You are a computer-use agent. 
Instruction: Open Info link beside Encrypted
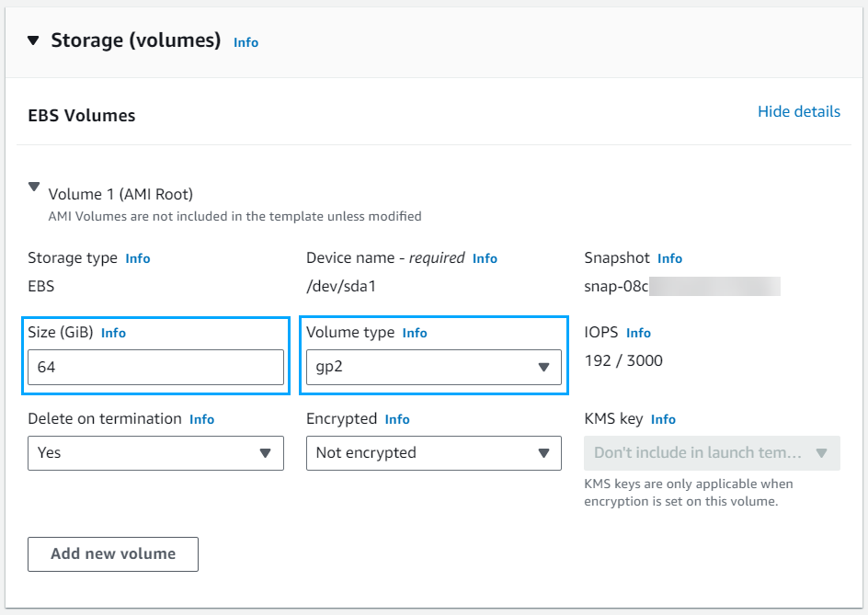pos(397,419)
